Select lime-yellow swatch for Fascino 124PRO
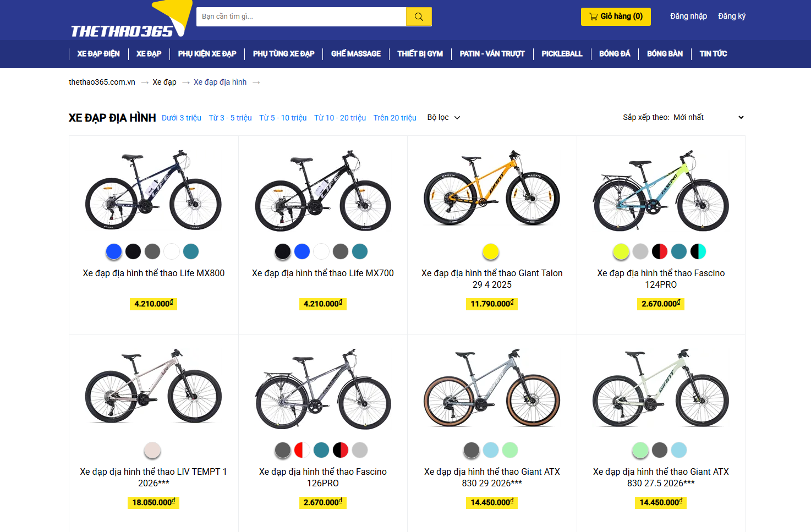Viewport: 811px width, 532px height. point(621,251)
